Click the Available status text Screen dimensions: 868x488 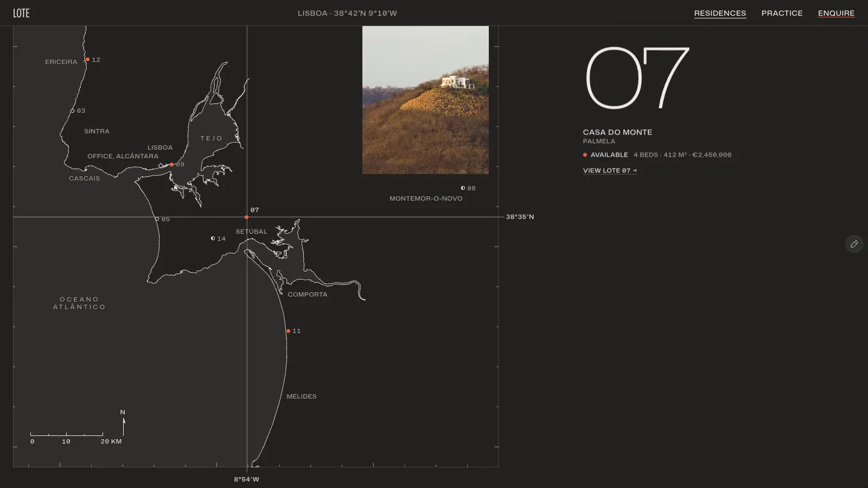click(609, 155)
